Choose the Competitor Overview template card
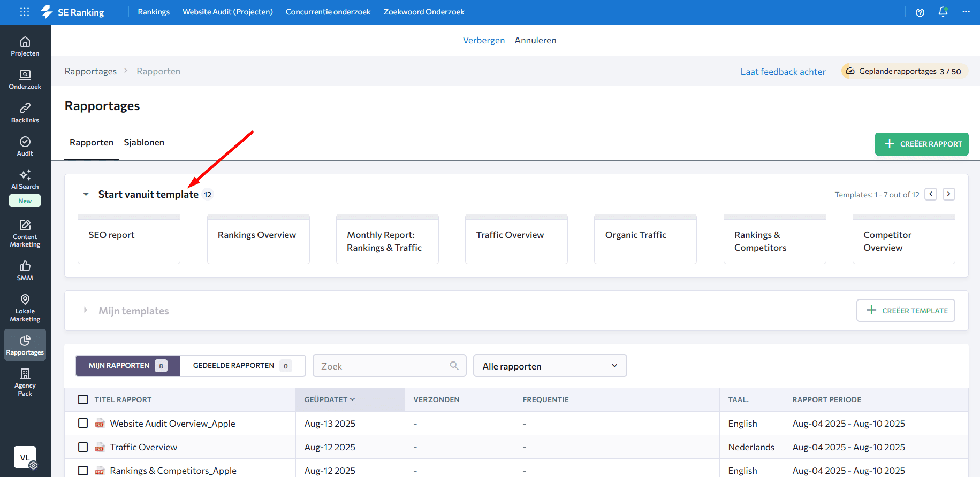The image size is (980, 477). 904,239
